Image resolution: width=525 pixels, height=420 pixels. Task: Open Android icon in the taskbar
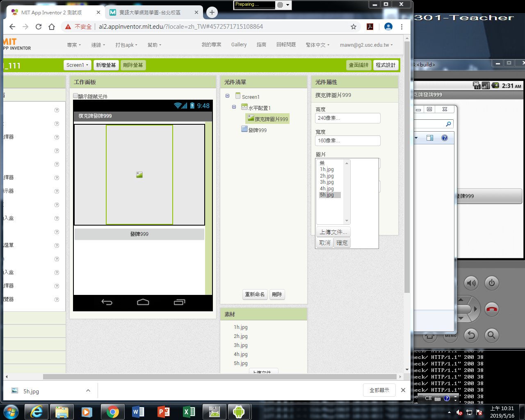click(238, 411)
